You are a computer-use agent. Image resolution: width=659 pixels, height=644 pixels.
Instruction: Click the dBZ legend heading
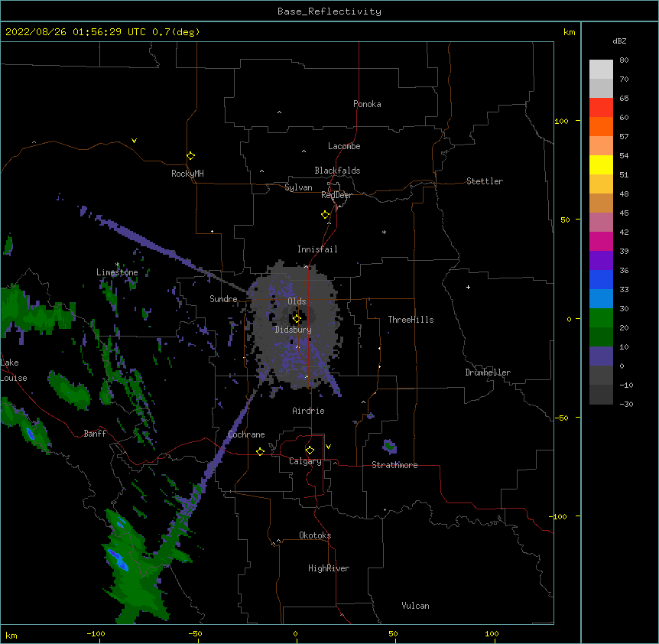[x=619, y=41]
